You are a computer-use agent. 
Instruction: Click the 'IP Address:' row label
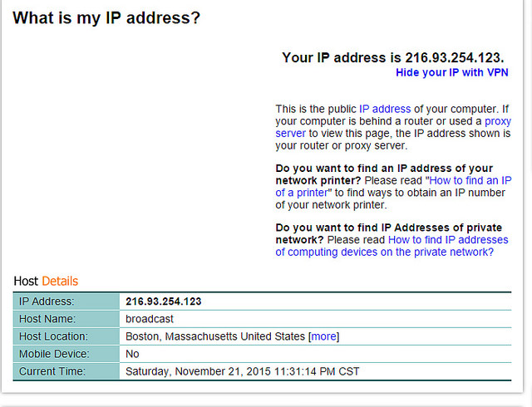click(x=47, y=302)
